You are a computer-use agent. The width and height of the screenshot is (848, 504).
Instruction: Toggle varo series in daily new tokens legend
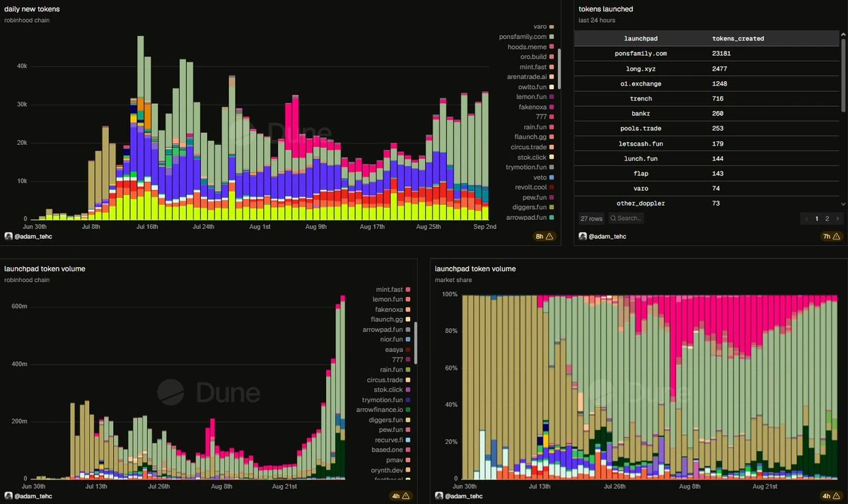543,26
